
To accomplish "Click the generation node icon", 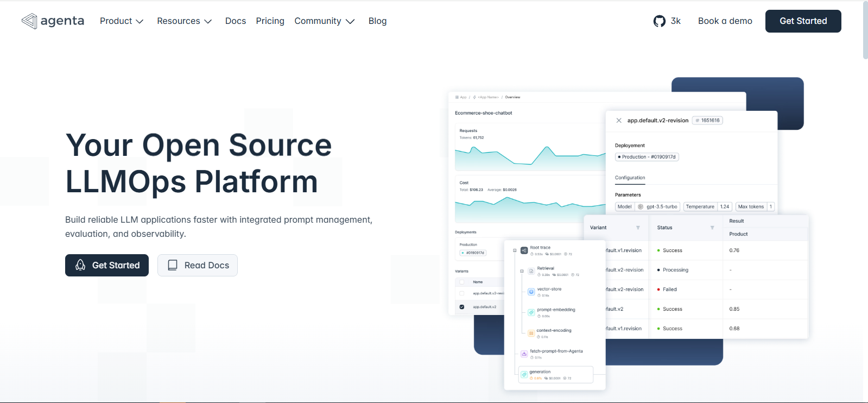I will (x=524, y=374).
